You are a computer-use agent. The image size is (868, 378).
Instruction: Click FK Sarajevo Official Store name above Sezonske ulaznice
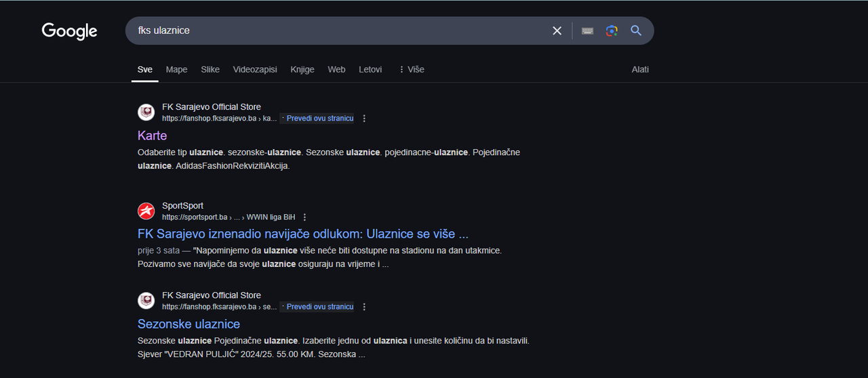212,295
